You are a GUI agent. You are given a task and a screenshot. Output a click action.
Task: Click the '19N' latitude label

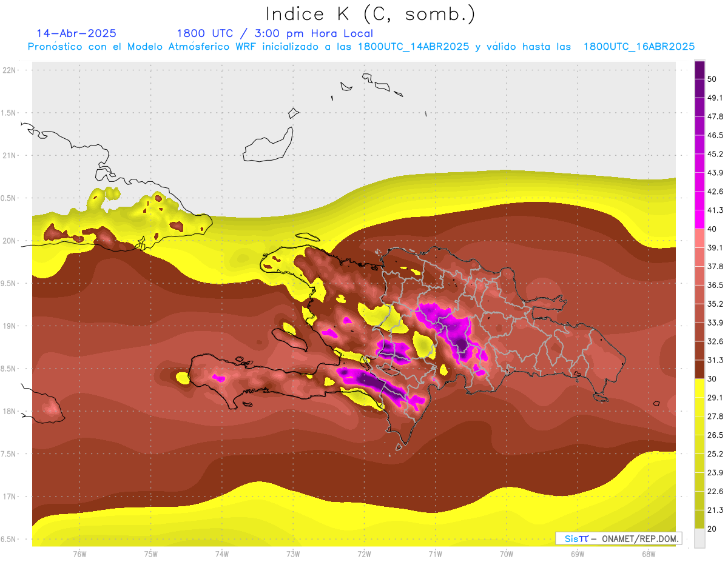coord(9,326)
